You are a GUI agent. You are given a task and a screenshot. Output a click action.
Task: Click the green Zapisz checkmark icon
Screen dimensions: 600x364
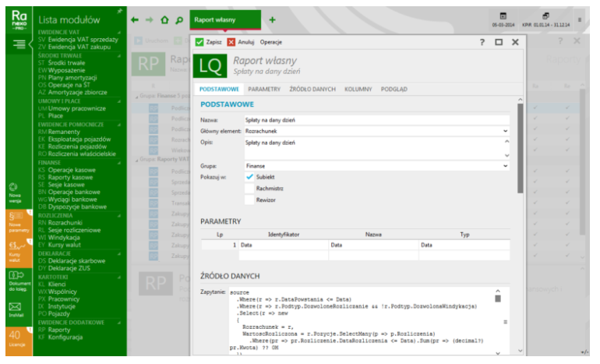[x=199, y=42]
